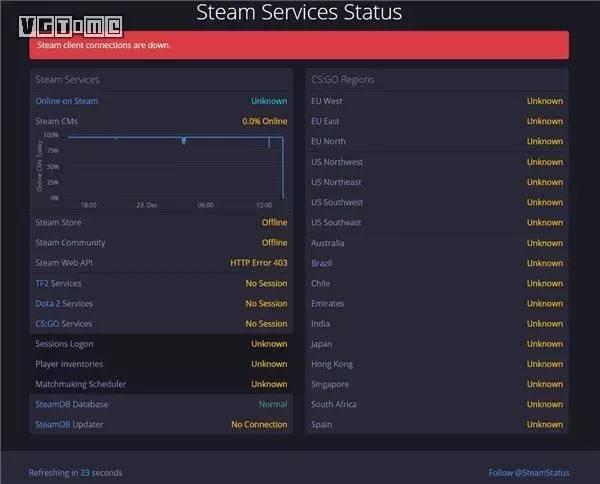Image resolution: width=600 pixels, height=484 pixels.
Task: Click the Steam Store Offline status
Action: [x=274, y=223]
